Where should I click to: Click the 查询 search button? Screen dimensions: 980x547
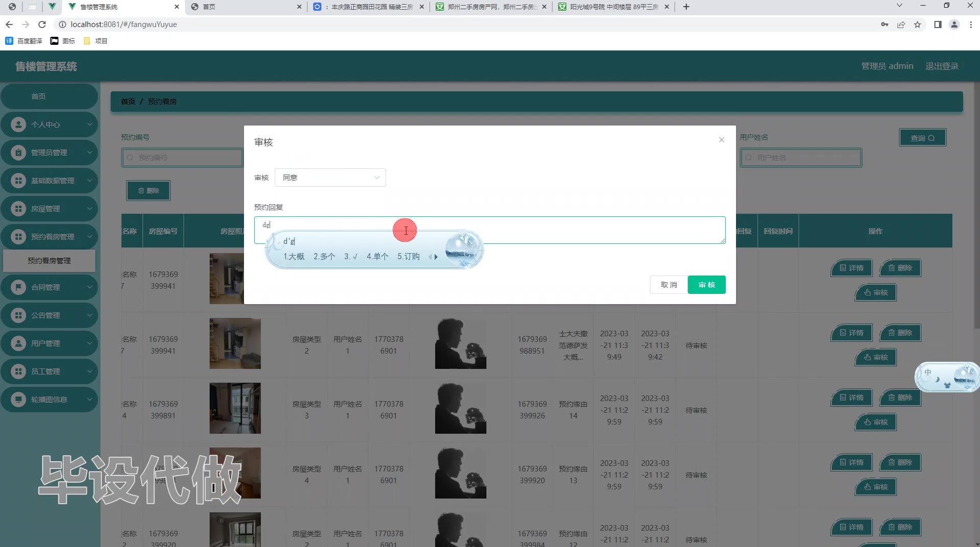click(923, 138)
